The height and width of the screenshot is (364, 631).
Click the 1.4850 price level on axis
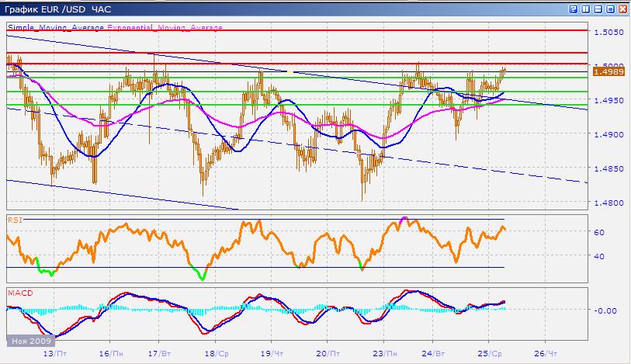(x=608, y=168)
